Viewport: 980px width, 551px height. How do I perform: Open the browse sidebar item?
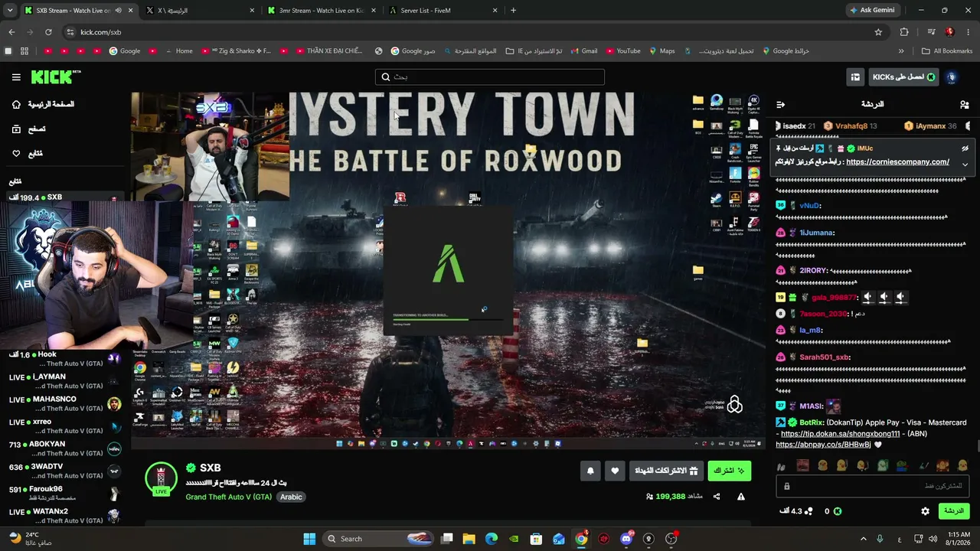click(x=28, y=129)
